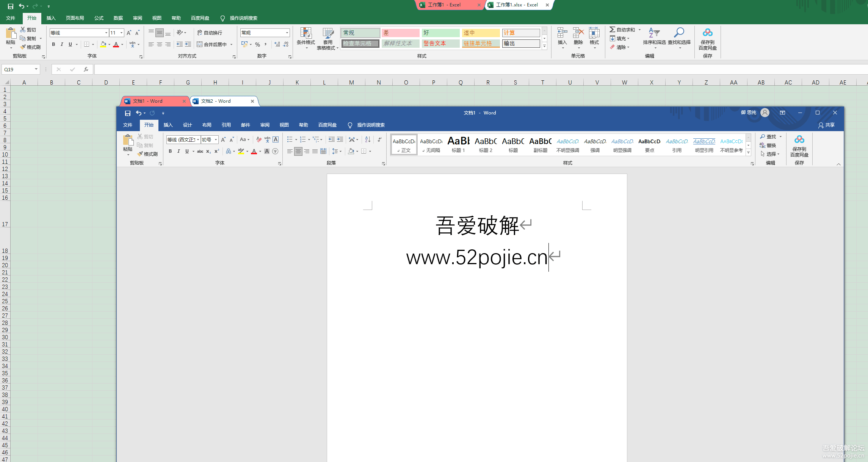Open the Excel 页面布局 (Page Layout) tab
Screen dimensions: 868x462
pos(75,18)
